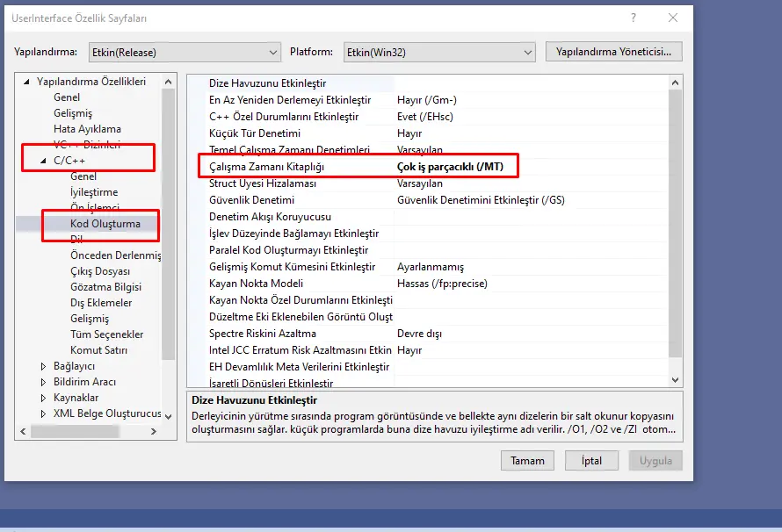Click the Tamam button
The height and width of the screenshot is (532, 782).
pos(527,461)
